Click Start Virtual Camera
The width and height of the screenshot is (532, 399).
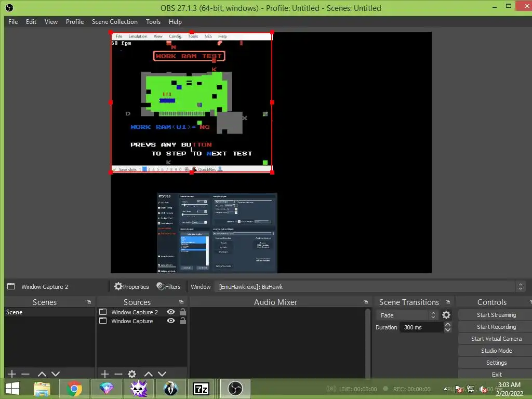(496, 339)
